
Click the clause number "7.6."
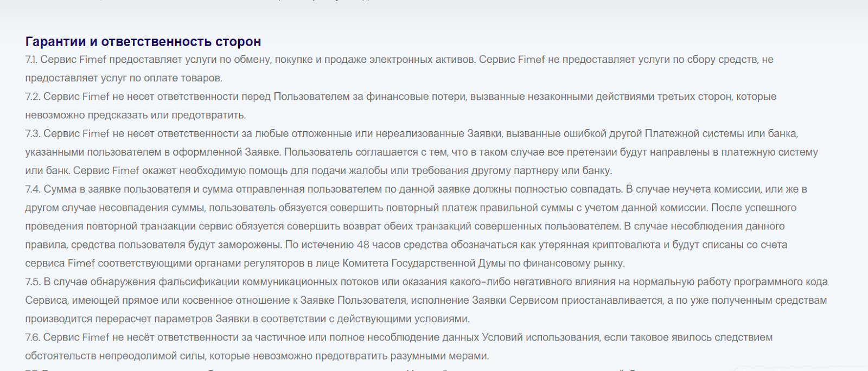[x=33, y=337]
